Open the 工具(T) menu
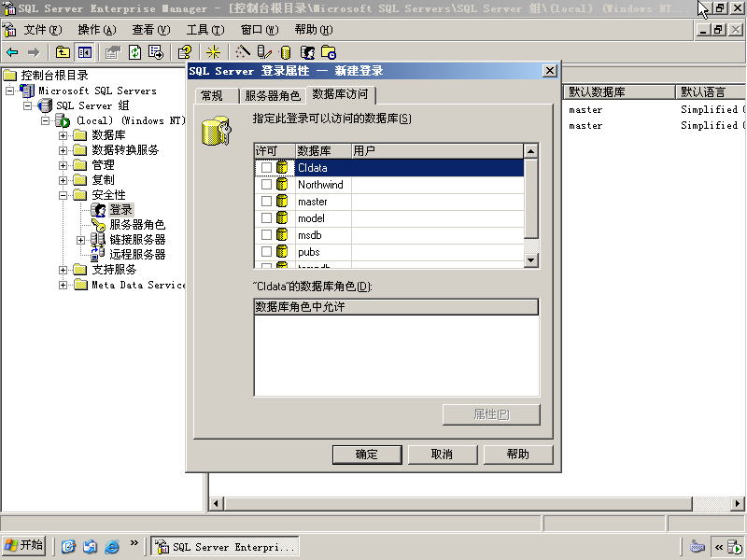Image resolution: width=747 pixels, height=560 pixels. pos(204,30)
